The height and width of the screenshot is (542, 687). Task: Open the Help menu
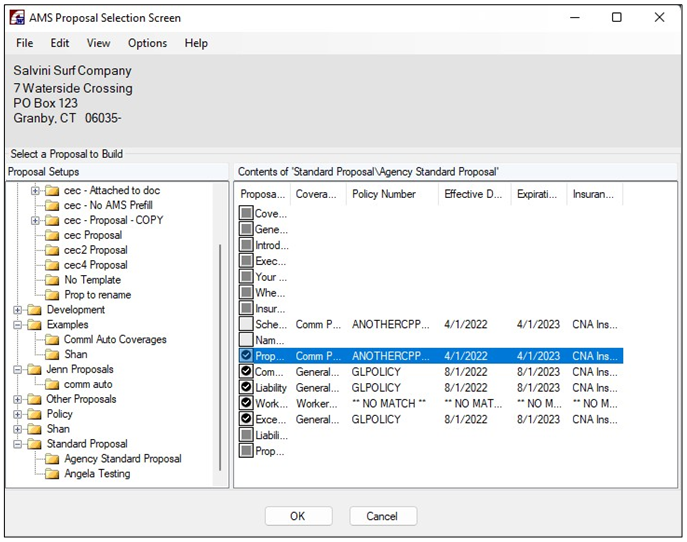pos(196,43)
